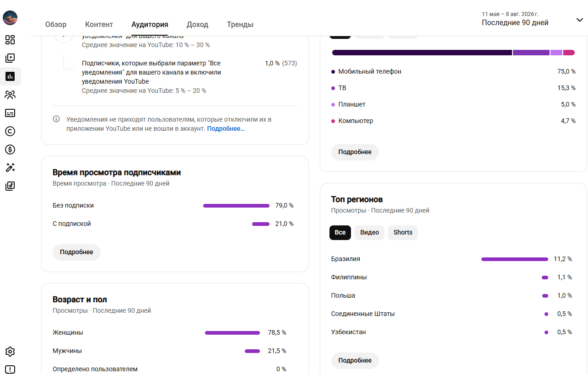This screenshot has height=374, width=588.
Task: Click the Определено пользователем row label
Action: (95, 369)
